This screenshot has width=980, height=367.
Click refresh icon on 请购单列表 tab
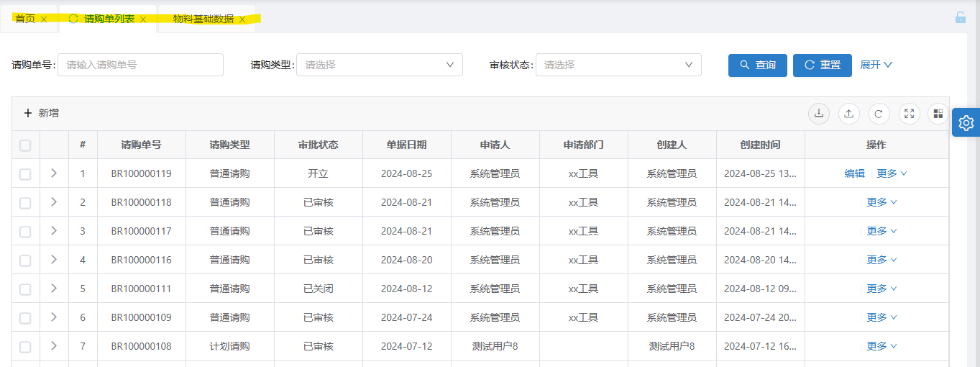(73, 19)
